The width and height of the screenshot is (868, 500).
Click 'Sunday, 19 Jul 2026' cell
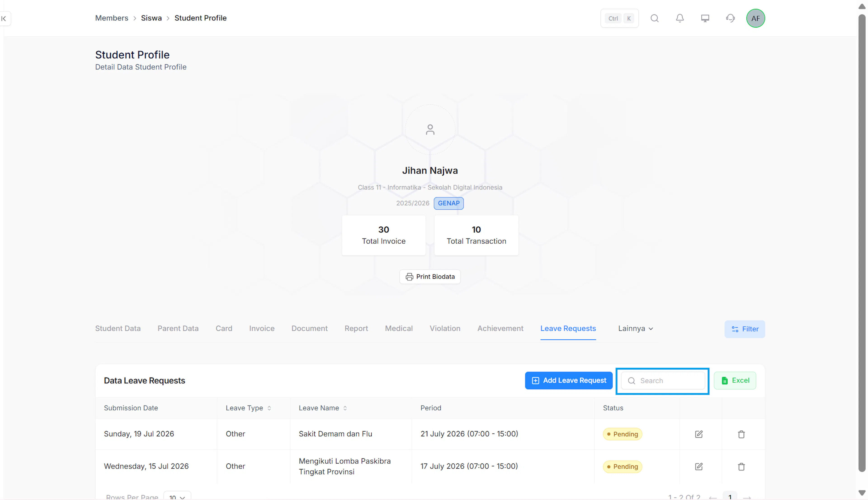(x=139, y=434)
